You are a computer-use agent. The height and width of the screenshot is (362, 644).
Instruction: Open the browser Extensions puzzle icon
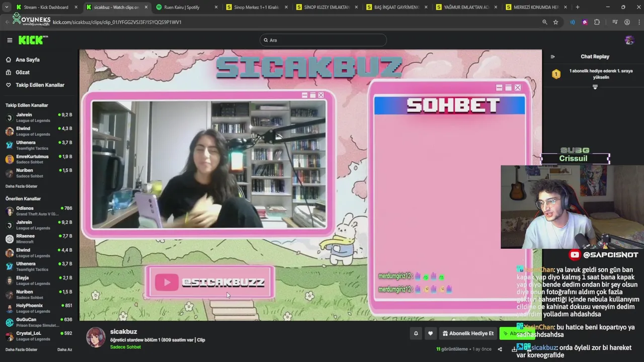pyautogui.click(x=597, y=22)
